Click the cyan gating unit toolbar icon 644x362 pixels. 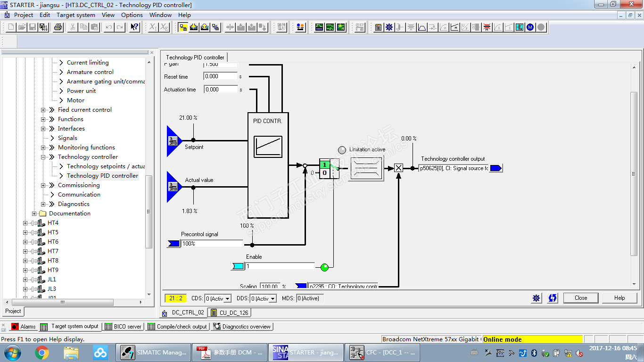click(x=520, y=27)
